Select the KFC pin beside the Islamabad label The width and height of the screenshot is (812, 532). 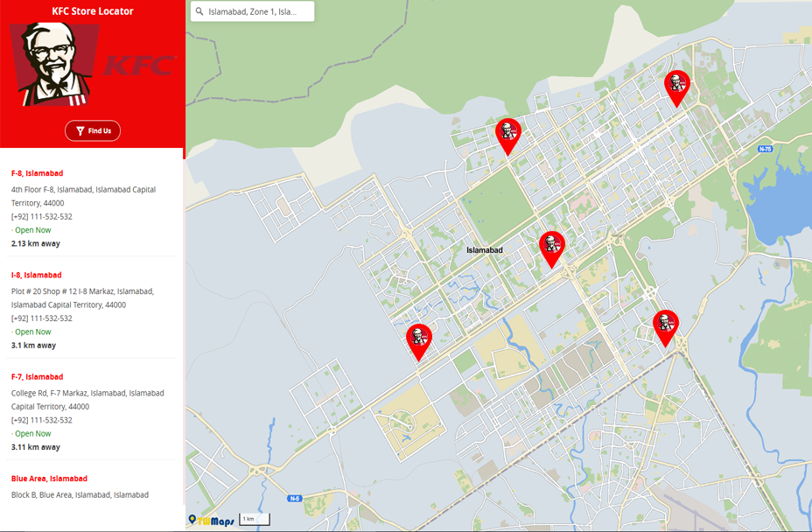tap(551, 247)
